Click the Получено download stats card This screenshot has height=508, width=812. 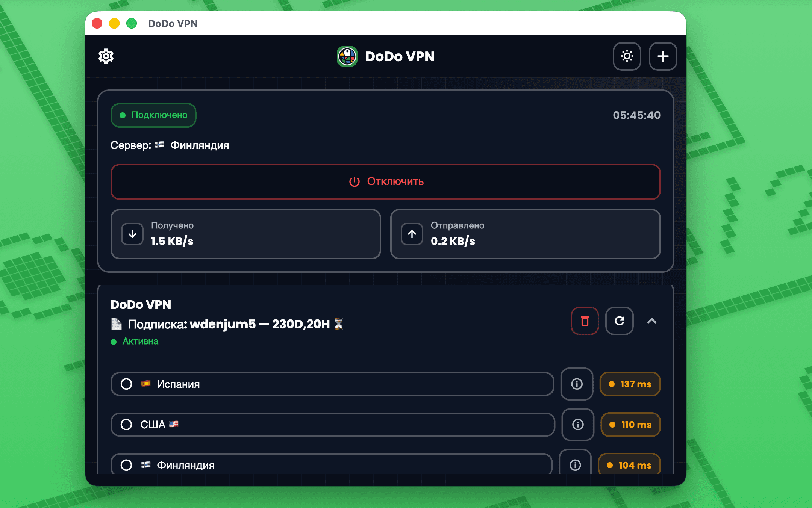(246, 234)
